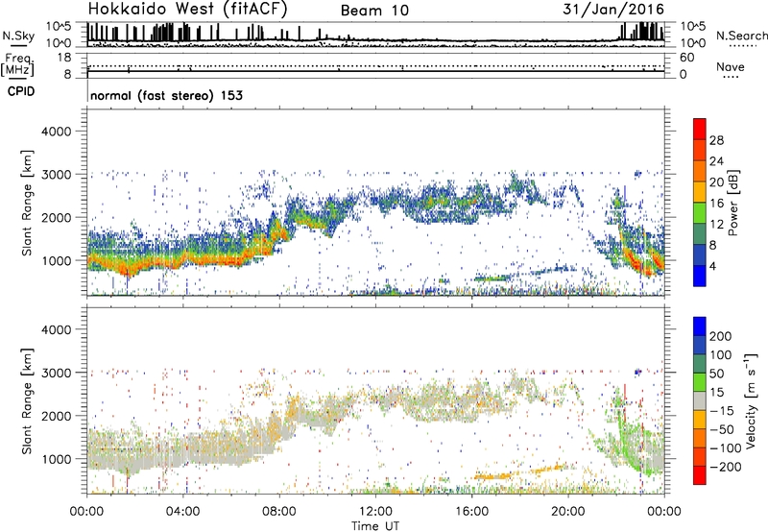
Task: Click the gray -15 to 15 velocity swatch
Action: point(700,400)
